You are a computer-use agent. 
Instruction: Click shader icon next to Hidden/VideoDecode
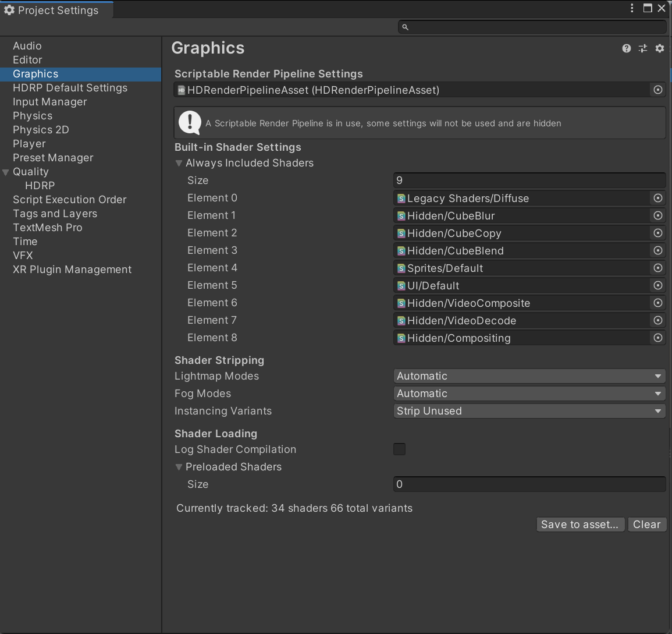click(401, 321)
